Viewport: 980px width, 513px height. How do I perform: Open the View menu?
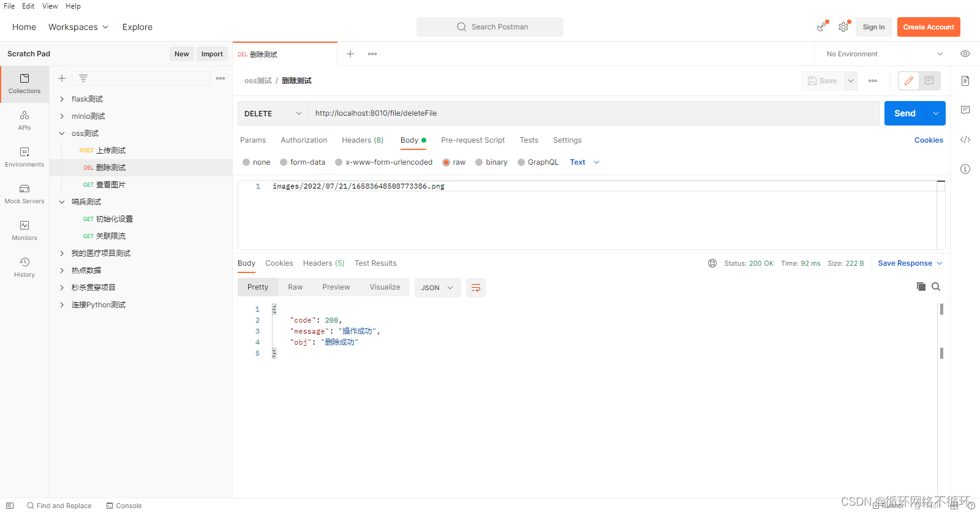pyautogui.click(x=50, y=6)
